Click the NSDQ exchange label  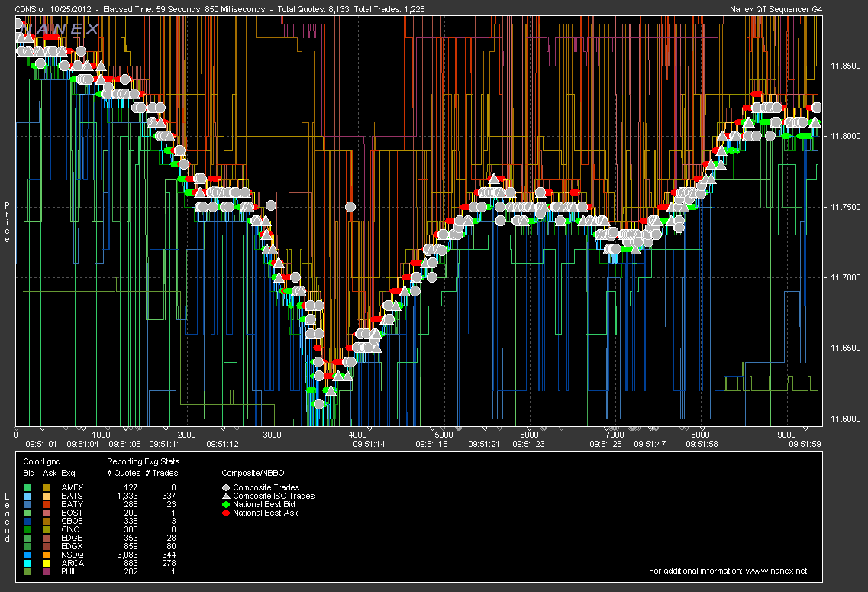tap(73, 555)
